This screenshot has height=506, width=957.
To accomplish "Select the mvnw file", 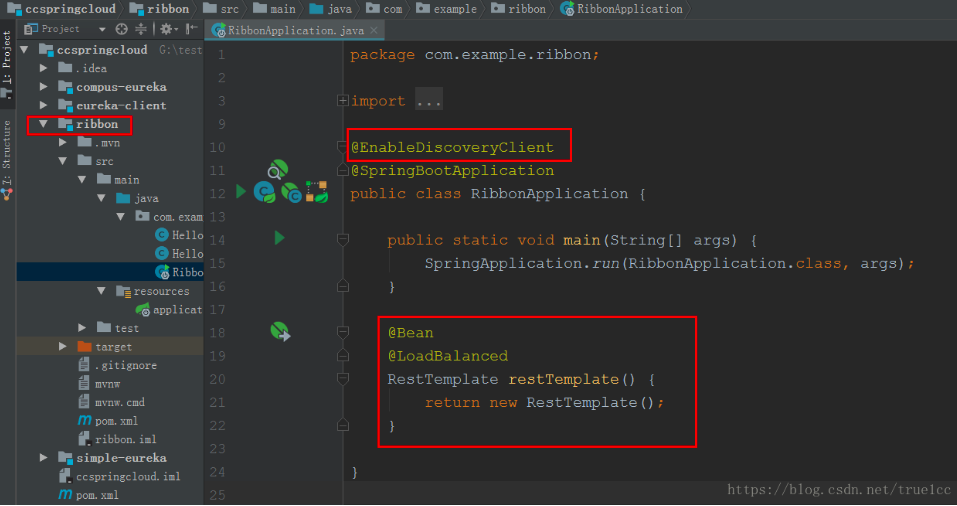I will click(100, 384).
